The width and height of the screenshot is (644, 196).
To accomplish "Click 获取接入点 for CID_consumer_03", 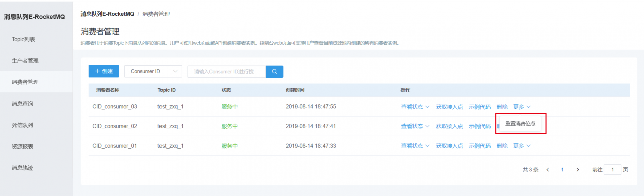I will pyautogui.click(x=449, y=107).
